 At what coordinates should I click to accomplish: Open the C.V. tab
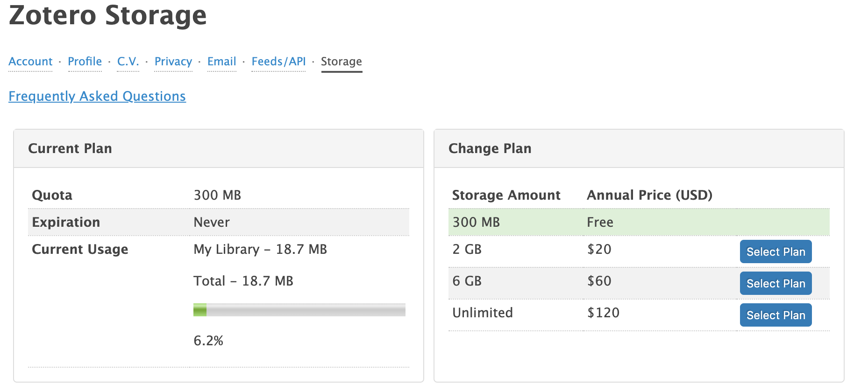click(128, 62)
